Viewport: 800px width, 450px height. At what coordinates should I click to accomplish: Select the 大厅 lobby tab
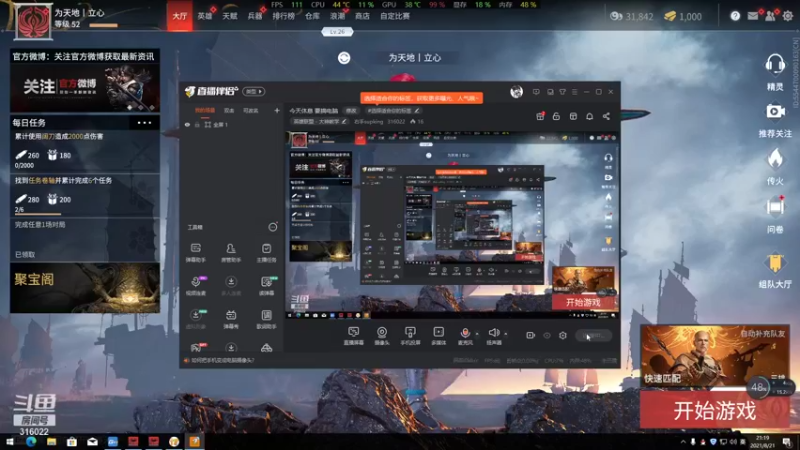tap(180, 16)
